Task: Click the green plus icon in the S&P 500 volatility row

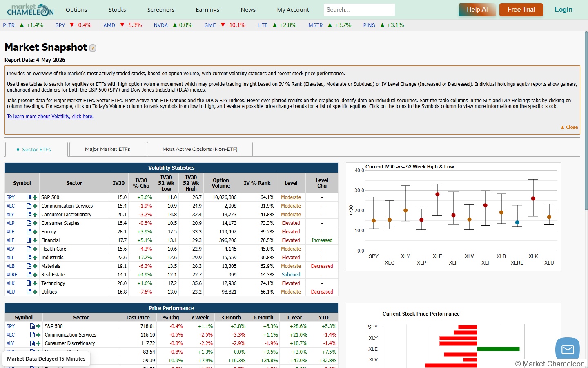Action: pos(35,197)
